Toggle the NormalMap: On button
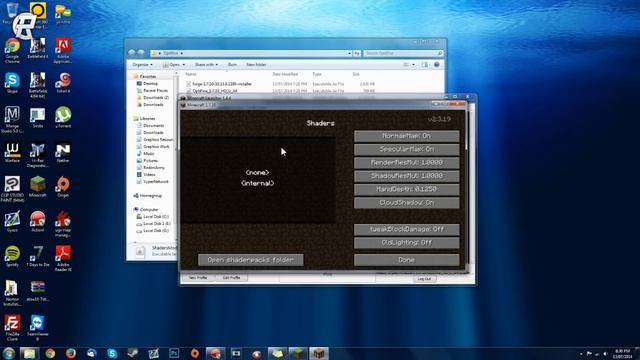Screen dimensions: 640x360 (x=406, y=136)
